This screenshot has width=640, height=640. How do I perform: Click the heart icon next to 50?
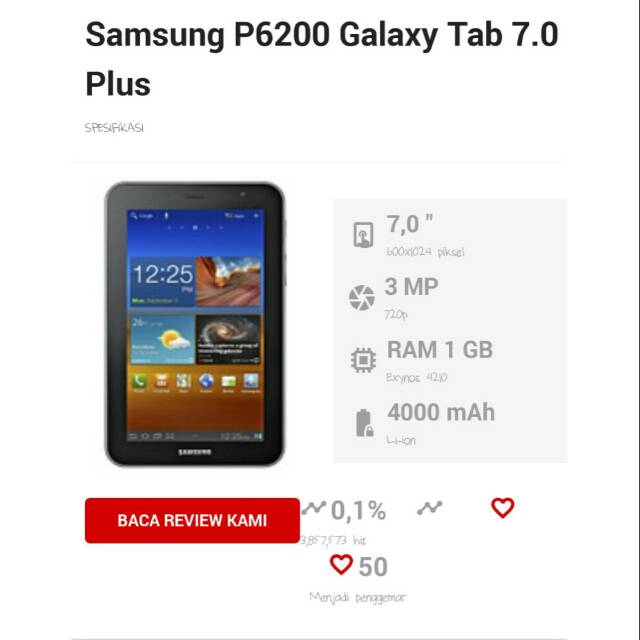coord(341,566)
